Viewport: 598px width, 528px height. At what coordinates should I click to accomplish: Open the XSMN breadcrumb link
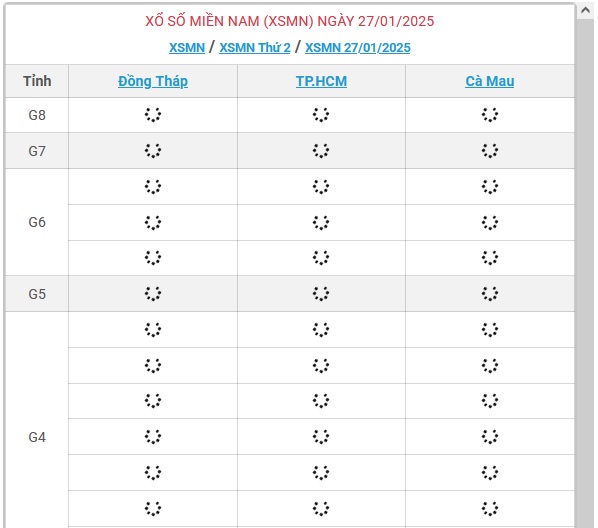click(x=187, y=48)
